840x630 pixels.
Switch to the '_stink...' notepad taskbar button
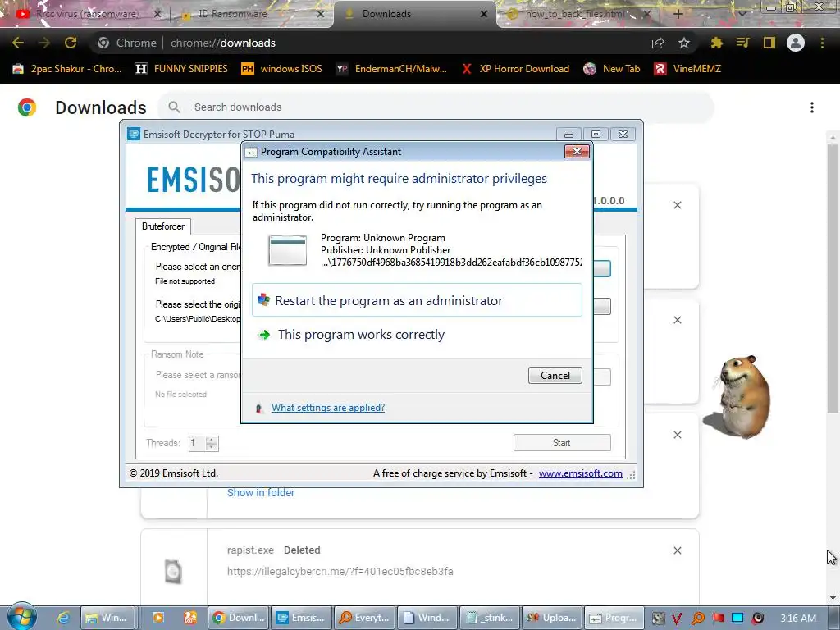tap(490, 618)
